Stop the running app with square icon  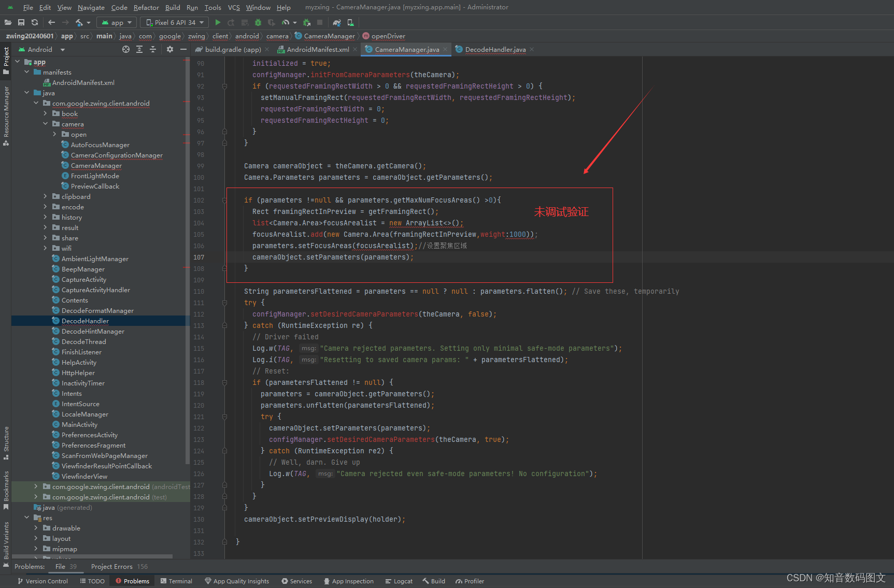[x=319, y=22]
